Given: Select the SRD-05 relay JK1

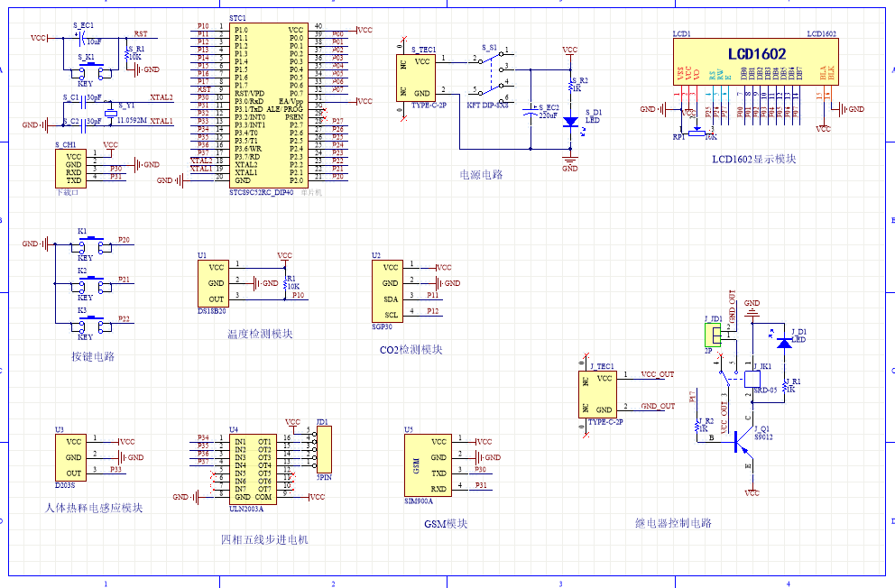Looking at the screenshot, I should tap(751, 379).
